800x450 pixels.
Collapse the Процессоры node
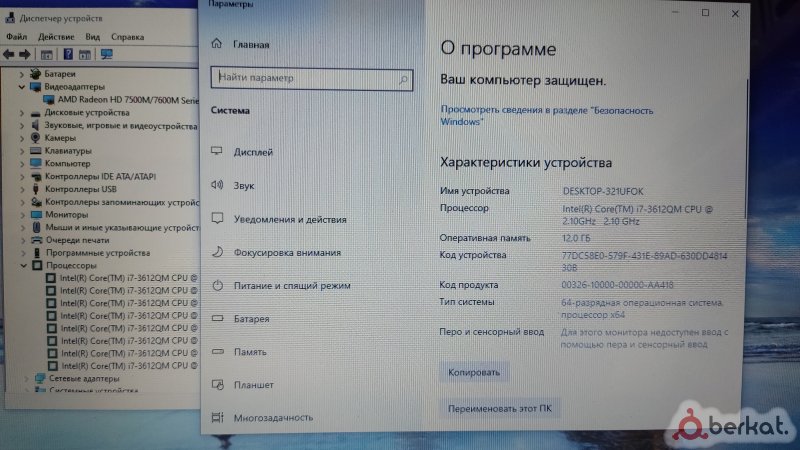pyautogui.click(x=23, y=266)
